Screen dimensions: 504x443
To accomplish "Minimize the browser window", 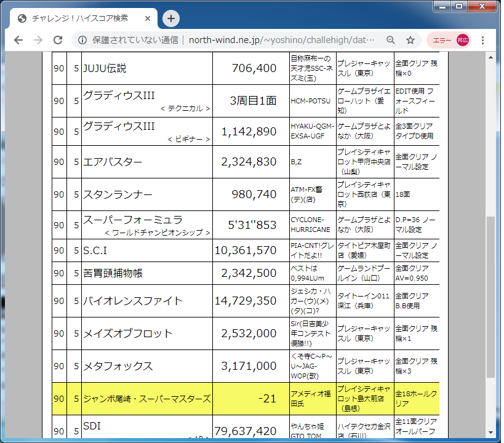I will (442, 6).
